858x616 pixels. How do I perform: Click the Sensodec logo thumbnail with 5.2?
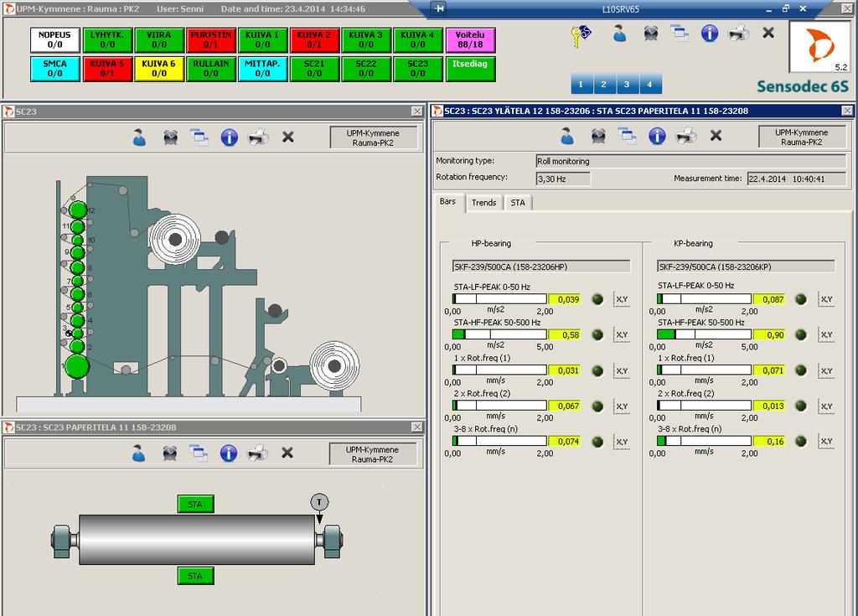819,48
